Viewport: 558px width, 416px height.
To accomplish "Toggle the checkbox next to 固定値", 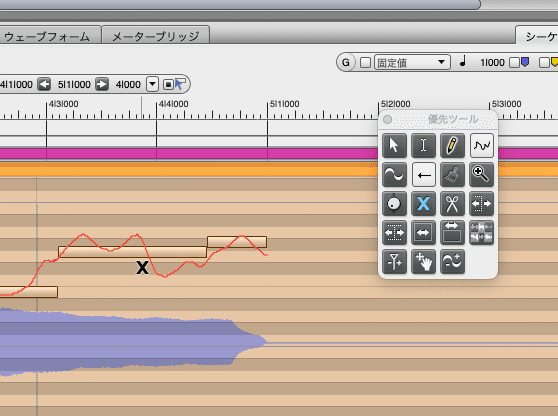I will tap(365, 63).
